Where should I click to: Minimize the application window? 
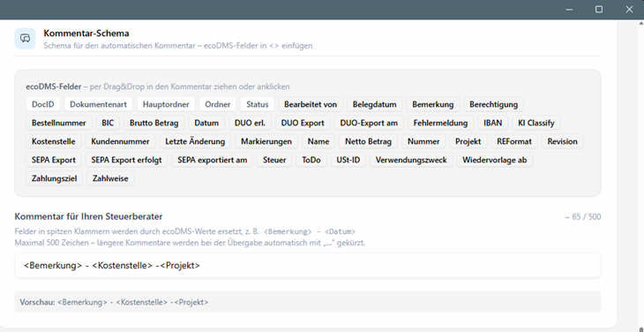pyautogui.click(x=569, y=10)
